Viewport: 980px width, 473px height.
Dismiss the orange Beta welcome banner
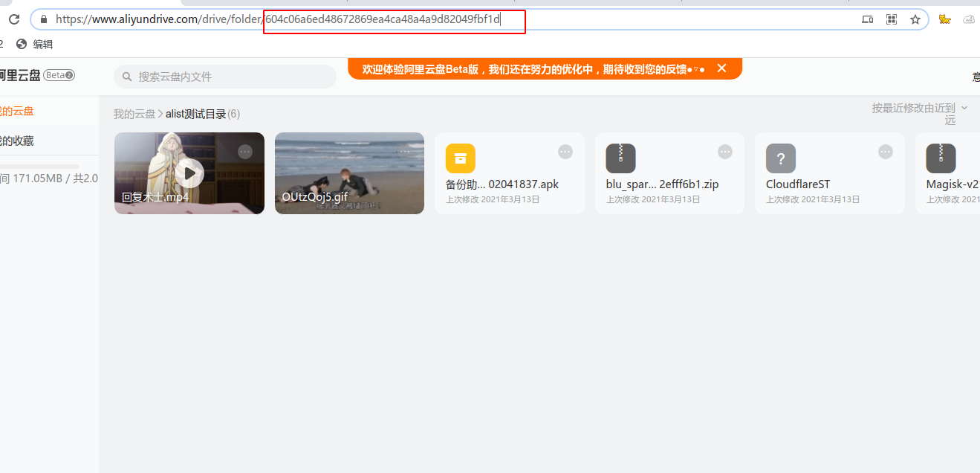point(721,68)
